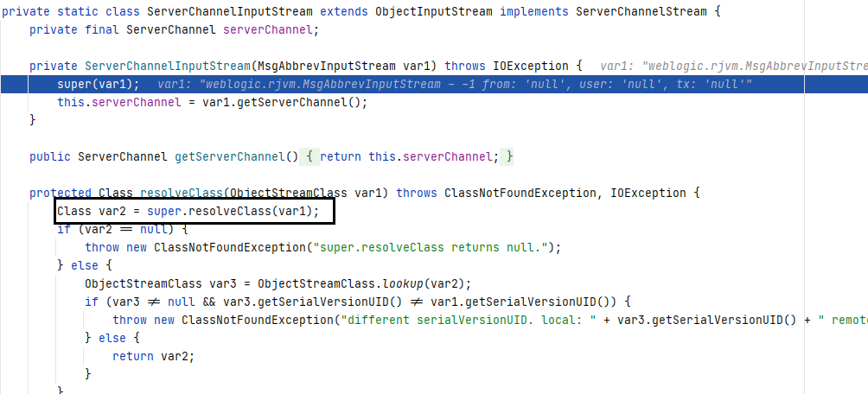Click the ServerChannelInputStream constructor name

click(x=168, y=66)
